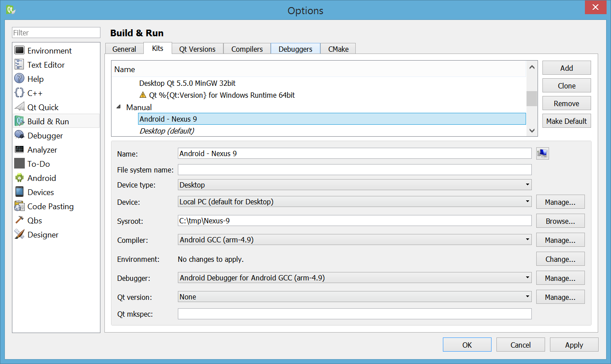The image size is (611, 364).
Task: Click the kit list scroll up arrow
Action: (532, 67)
